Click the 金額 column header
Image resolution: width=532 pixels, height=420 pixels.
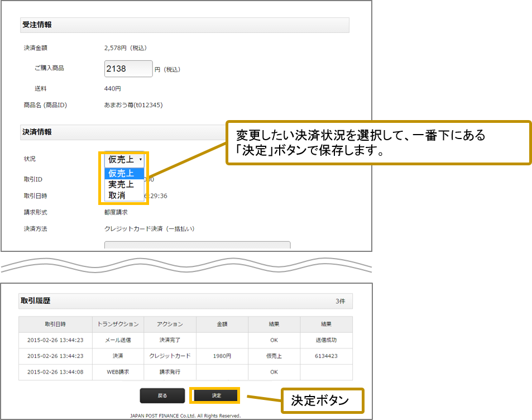[x=222, y=324]
